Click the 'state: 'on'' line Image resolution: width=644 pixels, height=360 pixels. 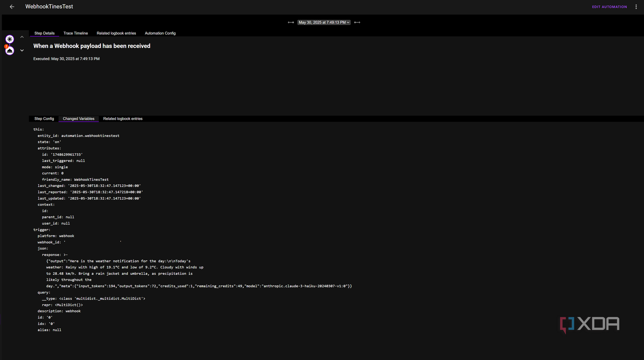coord(49,142)
